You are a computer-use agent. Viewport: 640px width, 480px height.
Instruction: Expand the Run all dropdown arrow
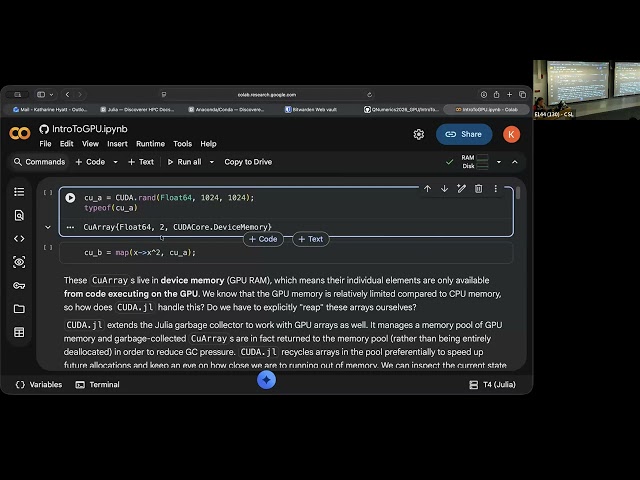211,162
